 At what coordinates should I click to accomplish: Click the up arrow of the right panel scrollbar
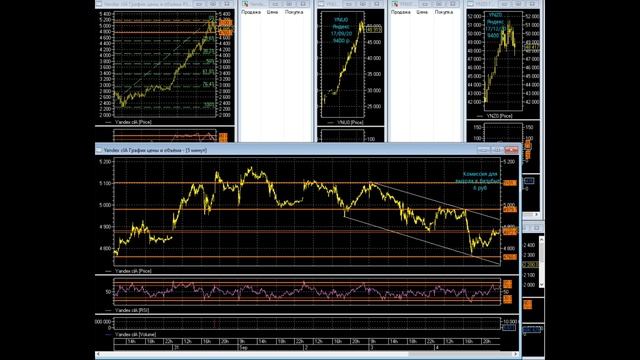coord(541,239)
